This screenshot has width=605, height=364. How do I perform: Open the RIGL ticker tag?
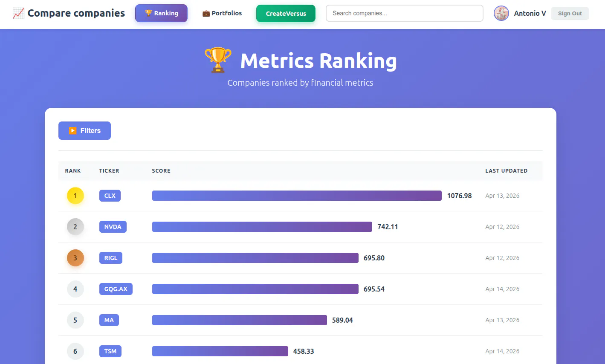(x=111, y=258)
